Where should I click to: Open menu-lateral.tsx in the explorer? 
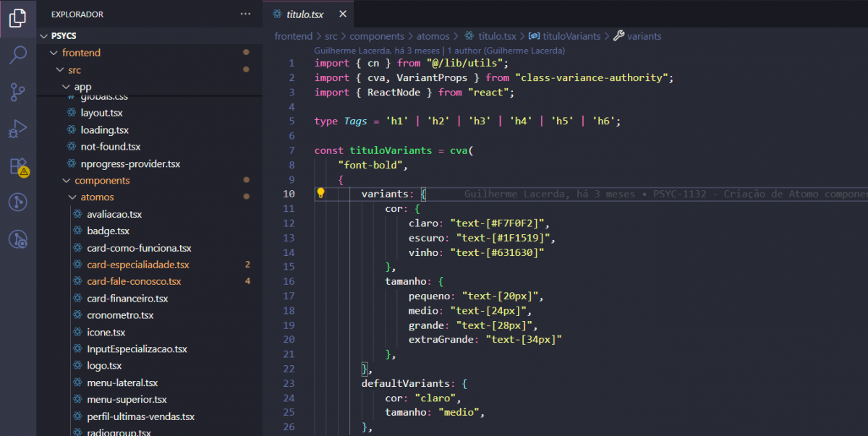122,382
